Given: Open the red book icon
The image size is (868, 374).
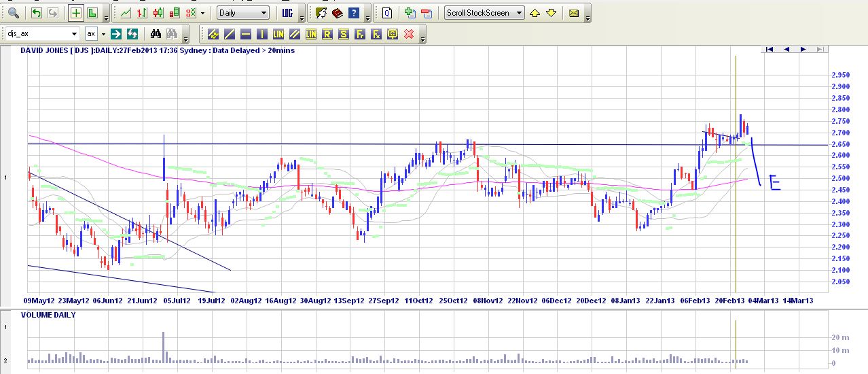Looking at the screenshot, I should [338, 13].
